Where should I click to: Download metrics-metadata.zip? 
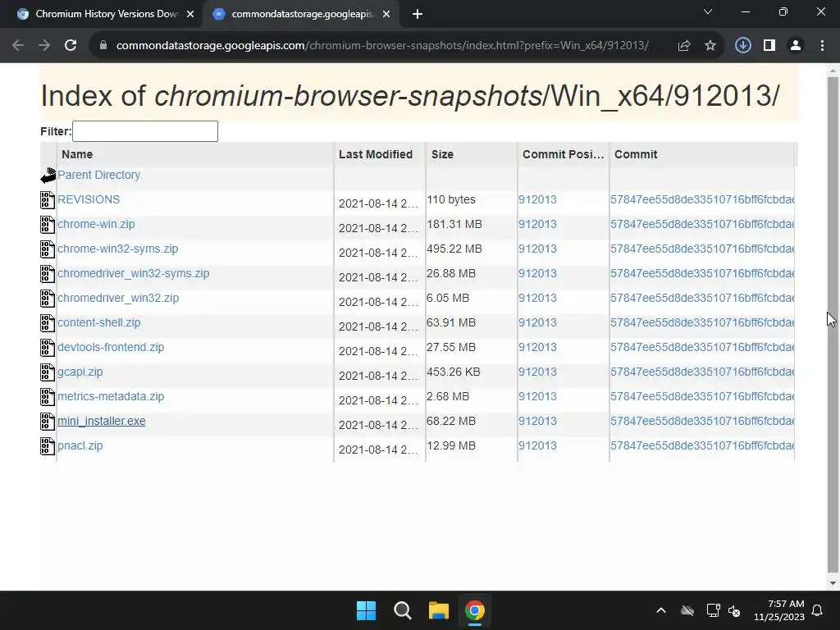(111, 396)
